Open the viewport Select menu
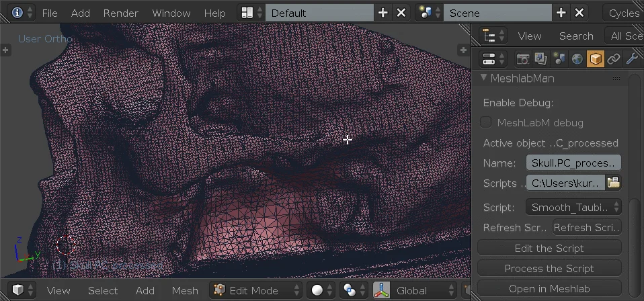This screenshot has width=644, height=301. [x=103, y=291]
